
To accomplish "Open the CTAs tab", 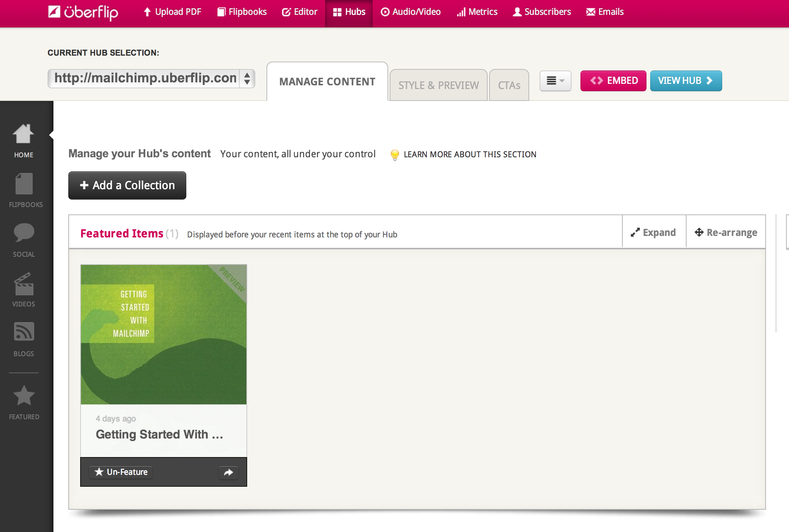I will pos(509,85).
